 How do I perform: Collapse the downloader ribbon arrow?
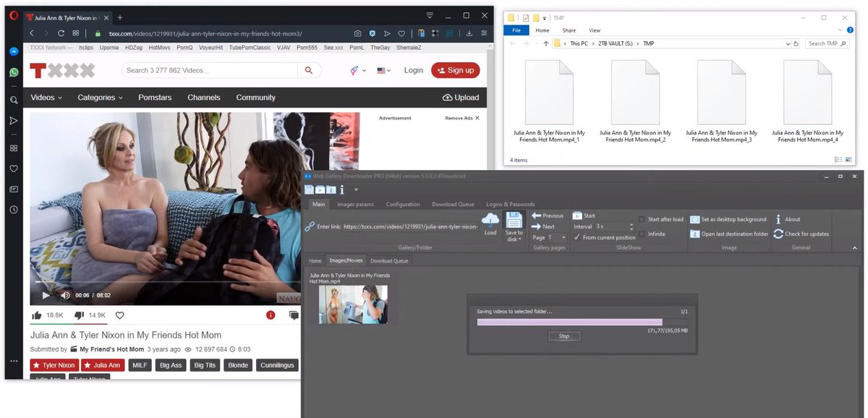(x=855, y=247)
